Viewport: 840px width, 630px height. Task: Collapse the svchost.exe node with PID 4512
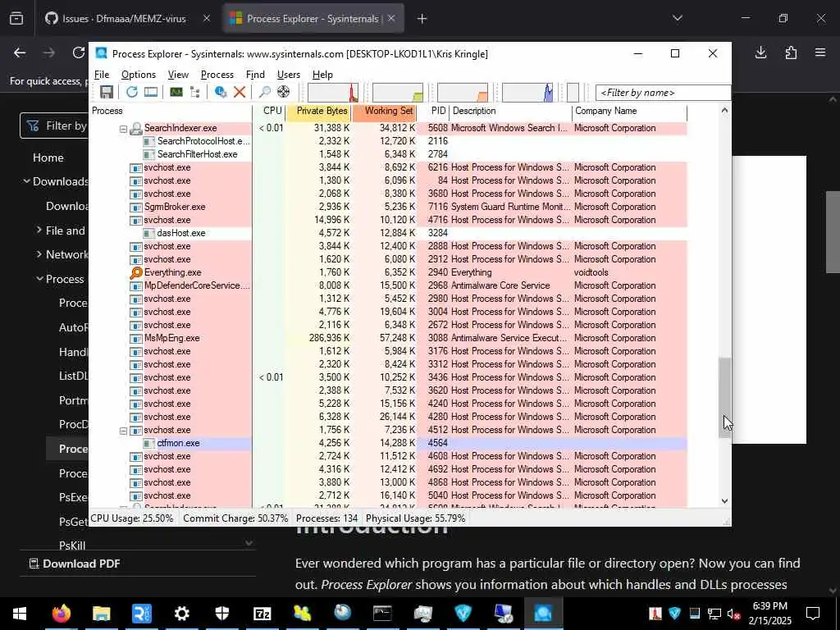tap(123, 431)
